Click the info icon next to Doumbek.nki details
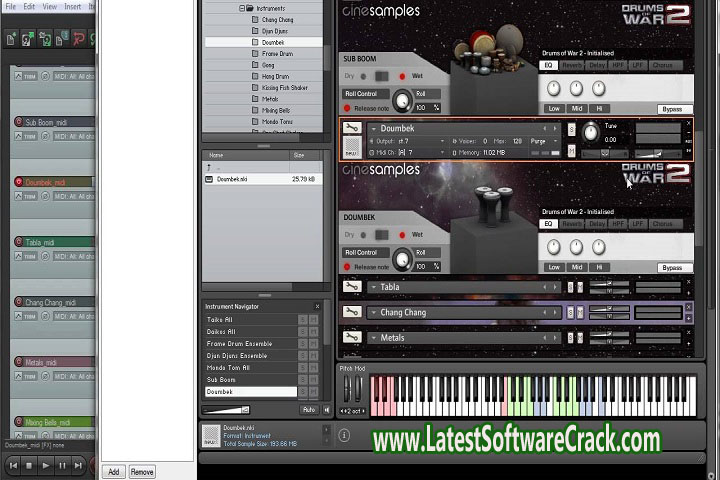The image size is (720, 480). [x=344, y=435]
